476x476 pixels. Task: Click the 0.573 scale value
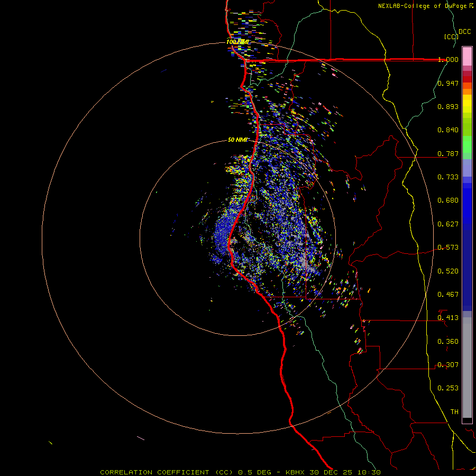click(x=448, y=247)
